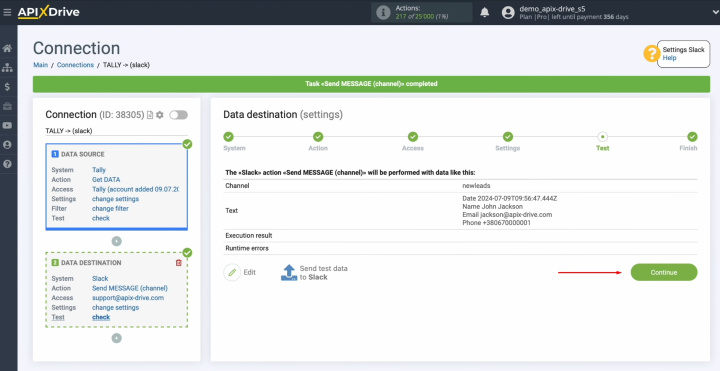Click the newleads channel value
The height and width of the screenshot is (371, 720).
[x=476, y=186]
